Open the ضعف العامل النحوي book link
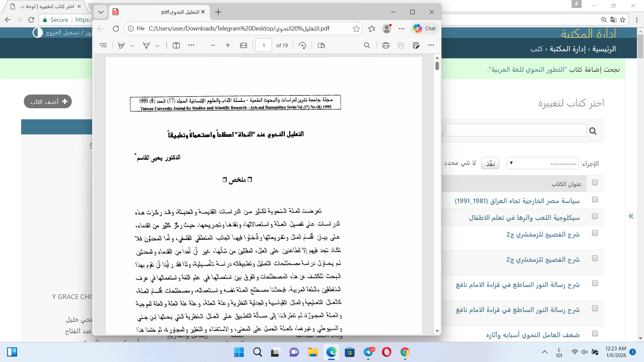The width and height of the screenshot is (644, 362). pyautogui.click(x=533, y=335)
